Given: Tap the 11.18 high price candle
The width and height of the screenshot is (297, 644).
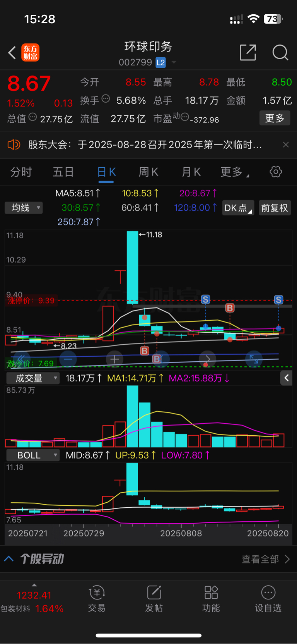Looking at the screenshot, I should [x=132, y=267].
